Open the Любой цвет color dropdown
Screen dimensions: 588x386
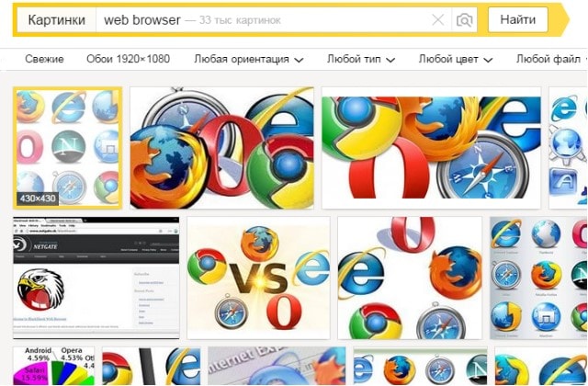point(456,59)
